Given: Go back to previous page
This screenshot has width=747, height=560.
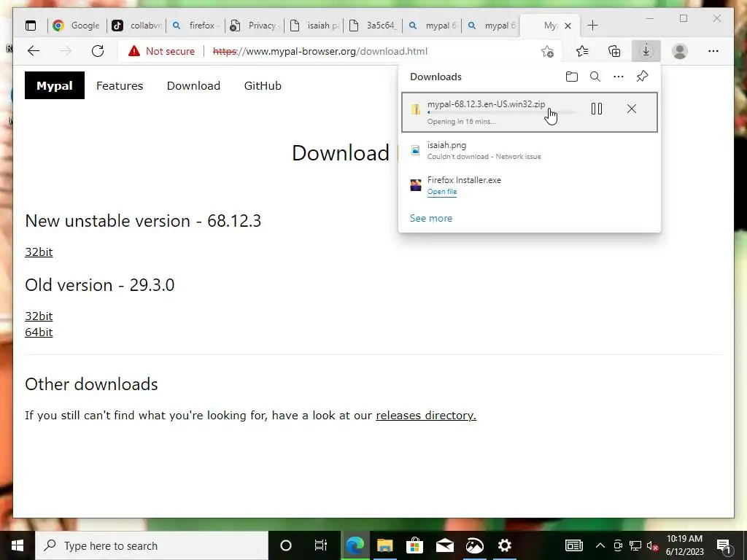Looking at the screenshot, I should click(34, 51).
